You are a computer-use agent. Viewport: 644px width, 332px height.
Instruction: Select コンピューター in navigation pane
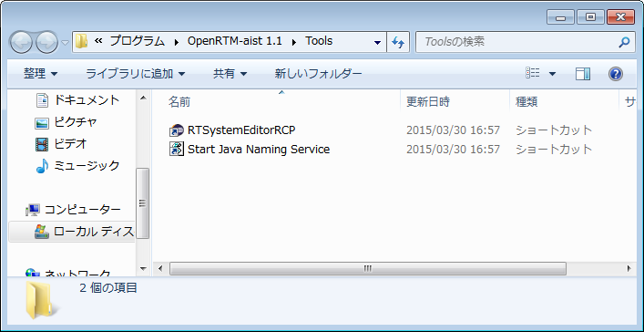click(x=83, y=210)
